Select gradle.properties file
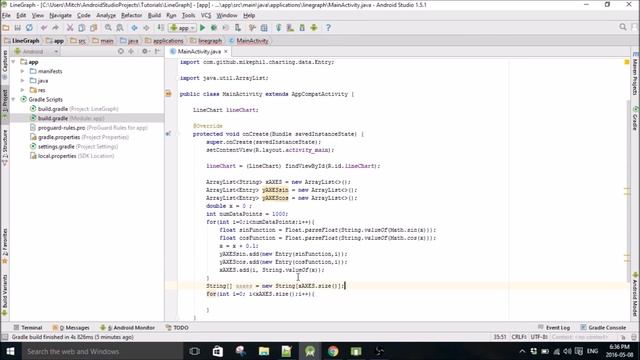 point(79,137)
